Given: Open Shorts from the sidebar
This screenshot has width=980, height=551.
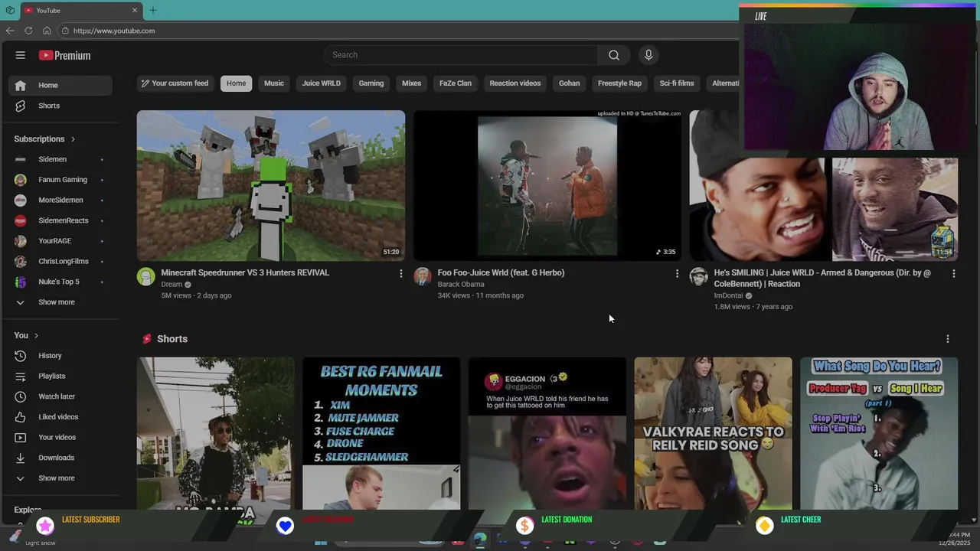Looking at the screenshot, I should point(60,106).
